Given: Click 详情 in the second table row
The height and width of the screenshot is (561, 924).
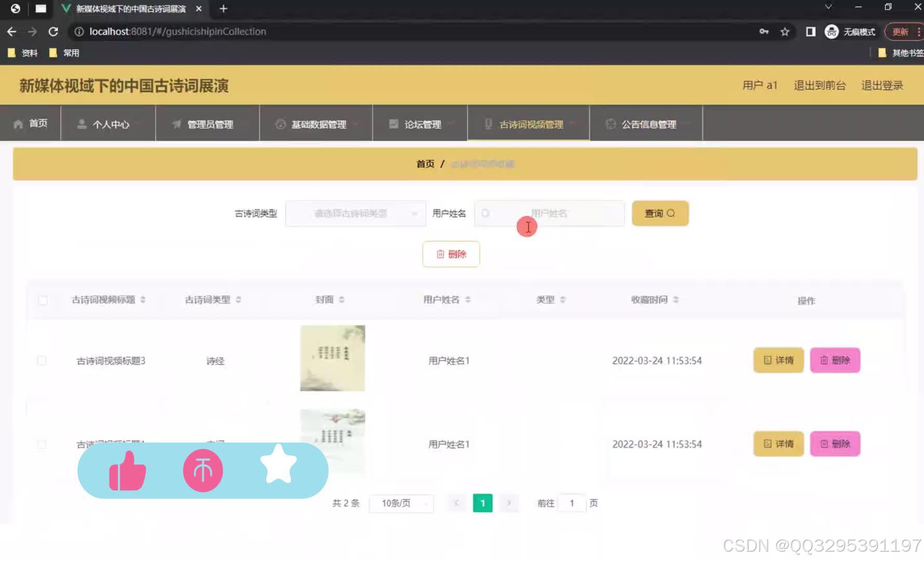Looking at the screenshot, I should (779, 444).
